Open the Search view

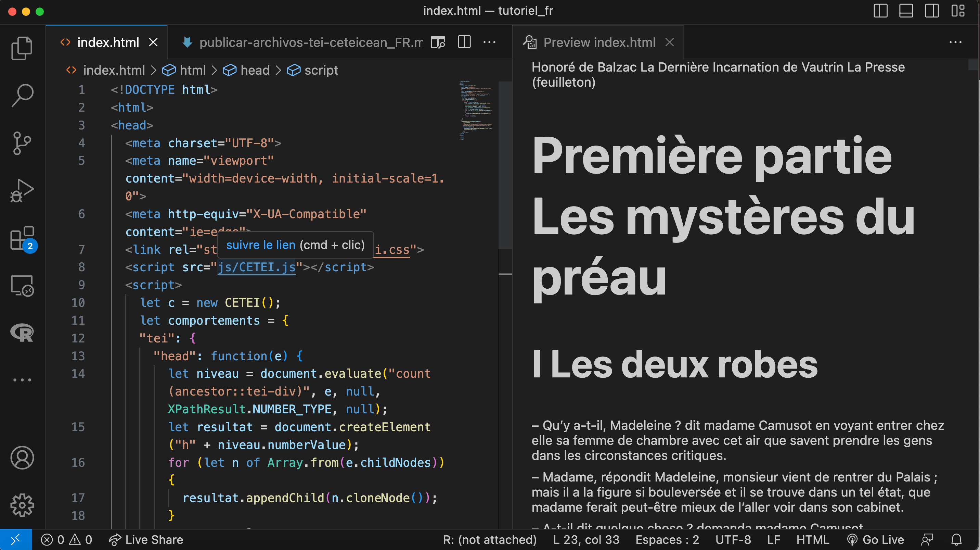[x=22, y=95]
